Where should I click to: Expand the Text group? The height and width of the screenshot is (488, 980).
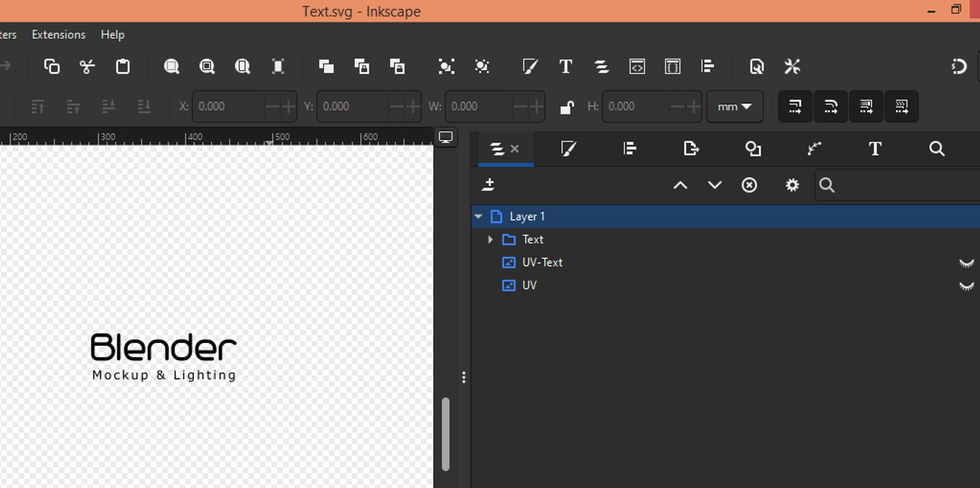click(x=491, y=239)
